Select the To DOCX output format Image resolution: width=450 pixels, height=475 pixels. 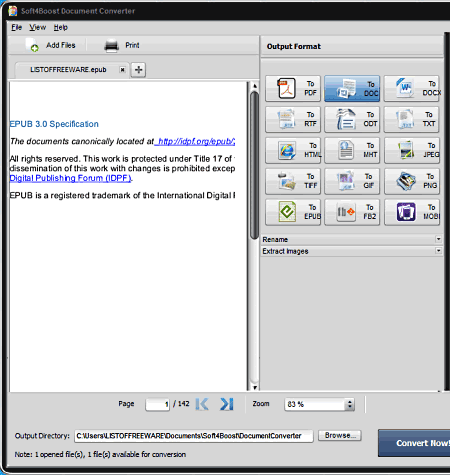point(412,88)
